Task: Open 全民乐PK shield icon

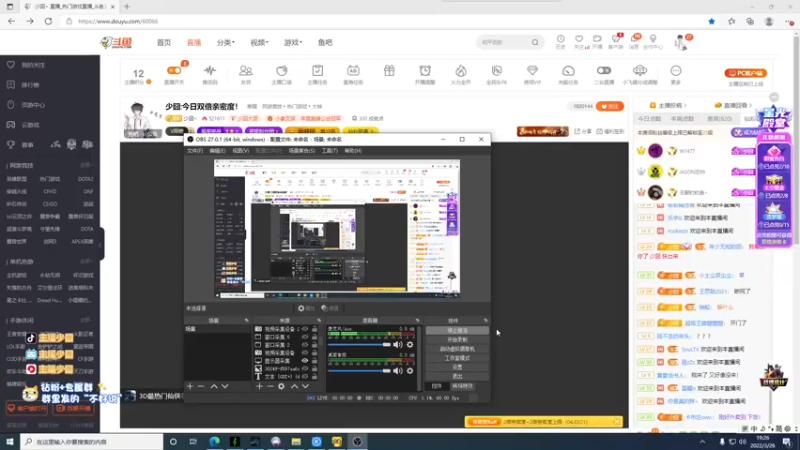Action: (497, 70)
